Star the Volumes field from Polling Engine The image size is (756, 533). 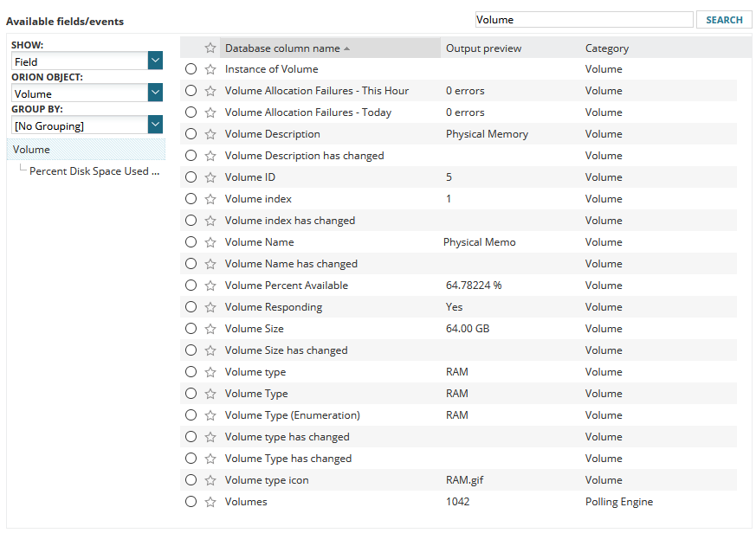(209, 501)
